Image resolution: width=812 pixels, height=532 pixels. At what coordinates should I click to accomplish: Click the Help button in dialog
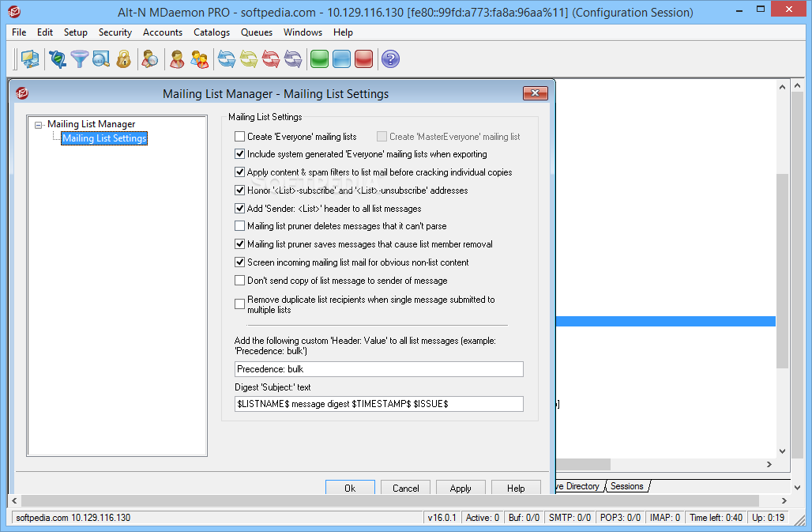pyautogui.click(x=516, y=488)
